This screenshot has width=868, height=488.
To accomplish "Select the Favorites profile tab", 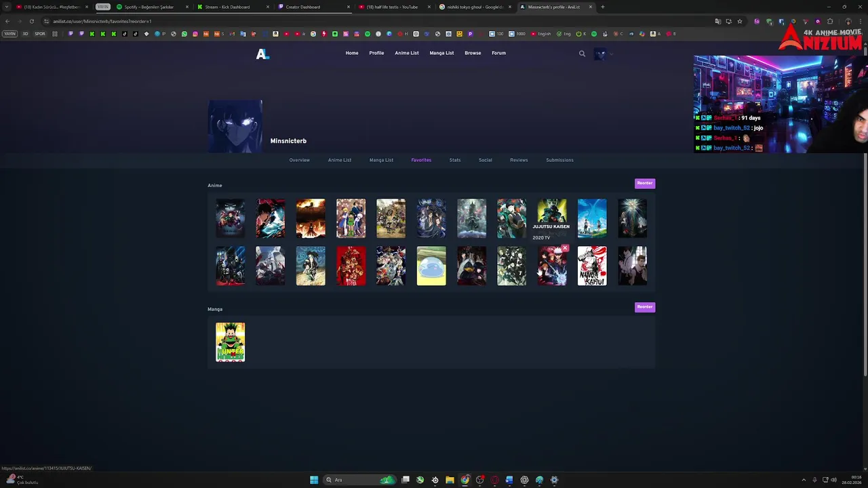I will [x=421, y=160].
